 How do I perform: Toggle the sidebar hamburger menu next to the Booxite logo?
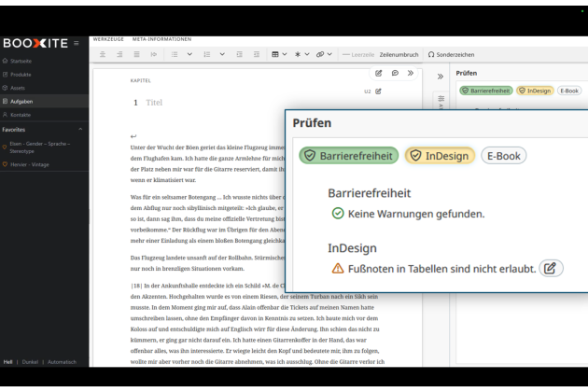pos(77,43)
